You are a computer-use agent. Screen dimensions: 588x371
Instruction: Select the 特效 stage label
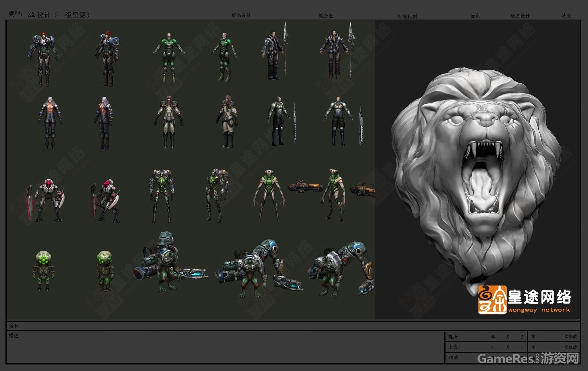(566, 16)
